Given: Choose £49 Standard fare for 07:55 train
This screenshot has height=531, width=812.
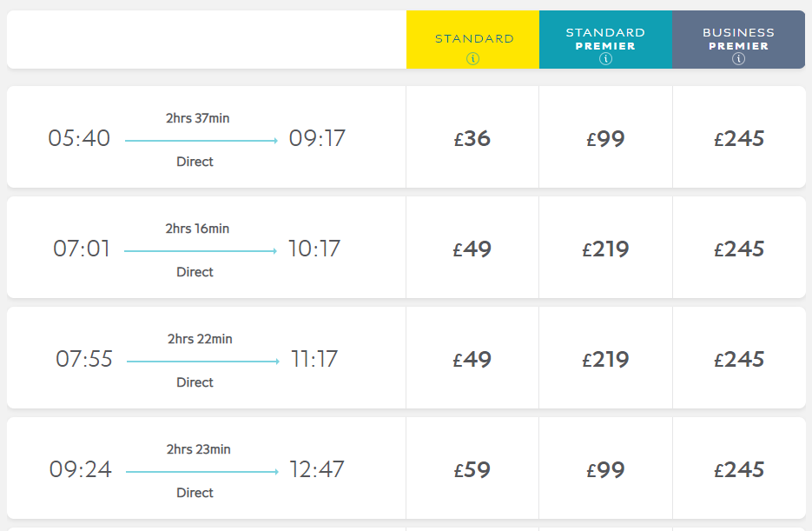Looking at the screenshot, I should click(472, 359).
